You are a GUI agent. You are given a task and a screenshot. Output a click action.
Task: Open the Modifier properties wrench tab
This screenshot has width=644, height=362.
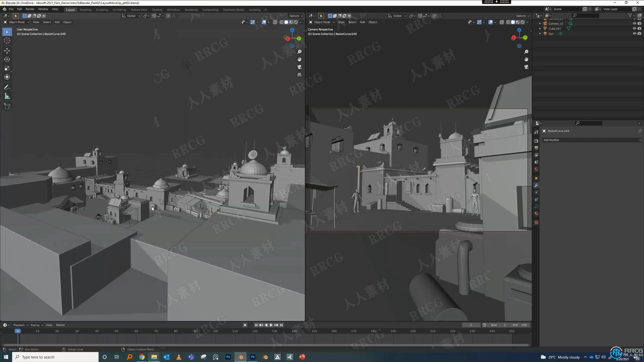click(x=536, y=185)
